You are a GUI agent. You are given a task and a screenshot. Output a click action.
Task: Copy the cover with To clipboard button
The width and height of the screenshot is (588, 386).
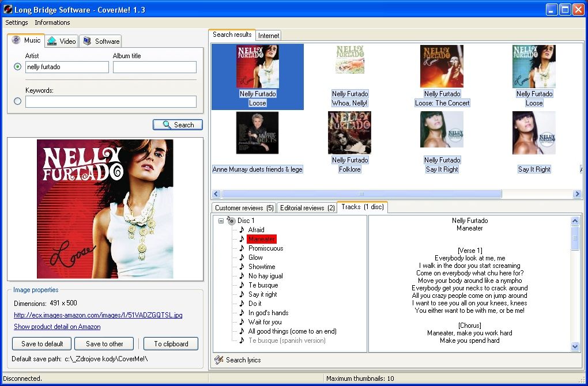tap(171, 343)
